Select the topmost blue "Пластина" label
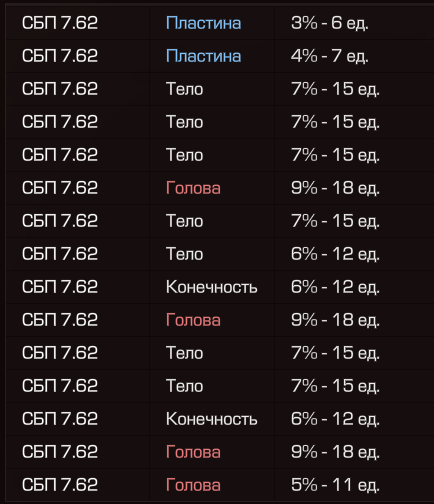 (x=203, y=23)
